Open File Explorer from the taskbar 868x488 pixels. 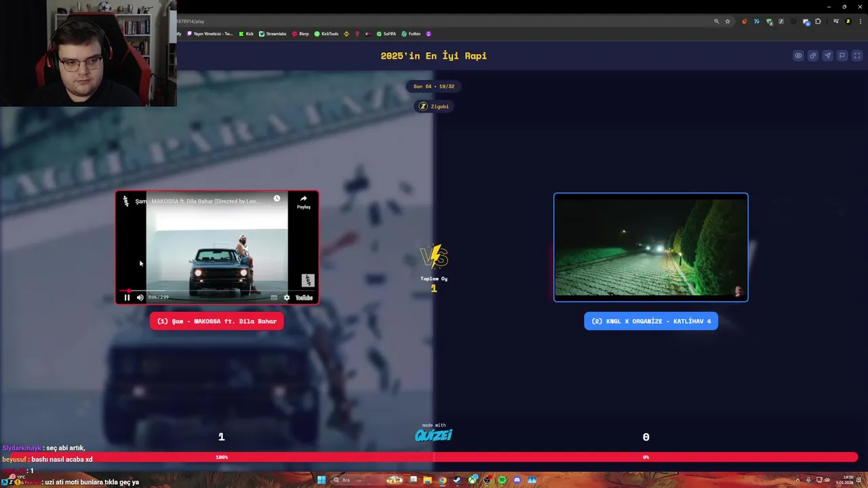coord(427,480)
